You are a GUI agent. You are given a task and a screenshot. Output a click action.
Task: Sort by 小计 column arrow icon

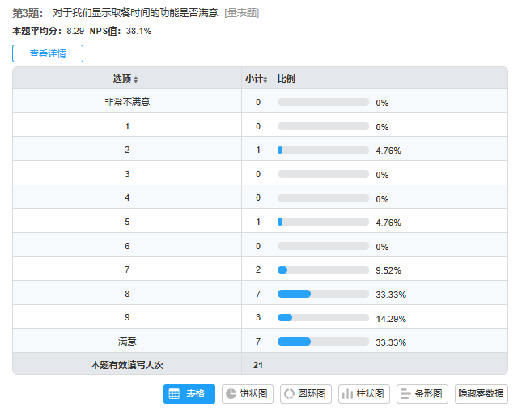coord(265,79)
